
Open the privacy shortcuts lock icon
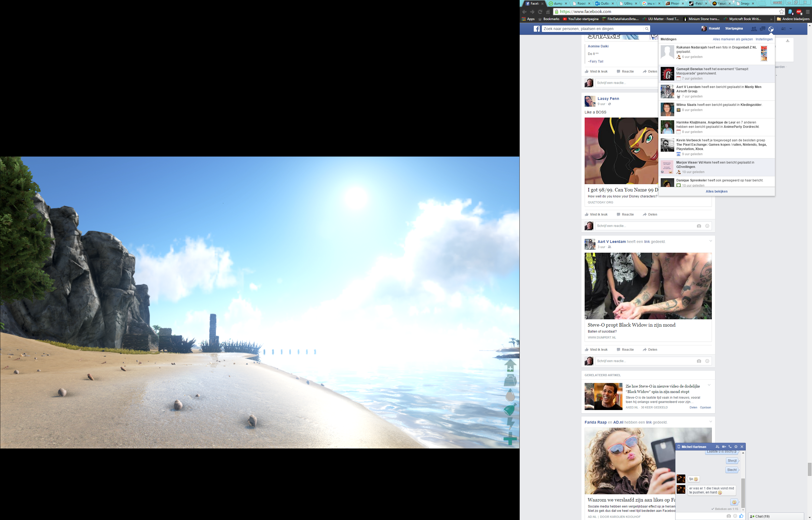(x=783, y=29)
